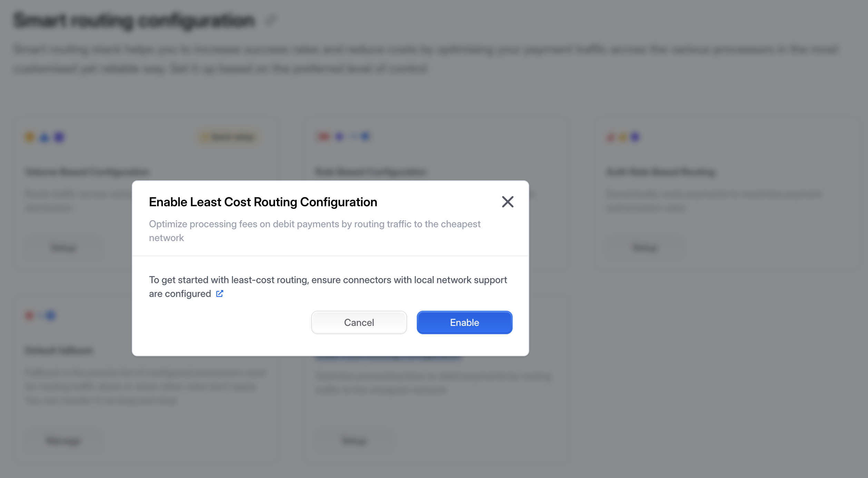
Task: Click the Default fallback card title
Action: [59, 350]
